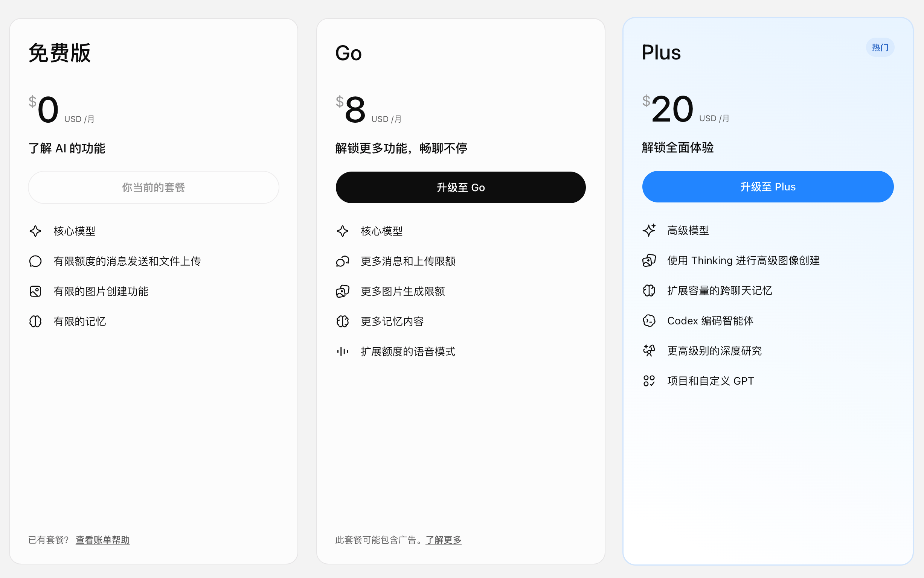Click the Plus plan title
Image resolution: width=924 pixels, height=578 pixels.
(661, 52)
